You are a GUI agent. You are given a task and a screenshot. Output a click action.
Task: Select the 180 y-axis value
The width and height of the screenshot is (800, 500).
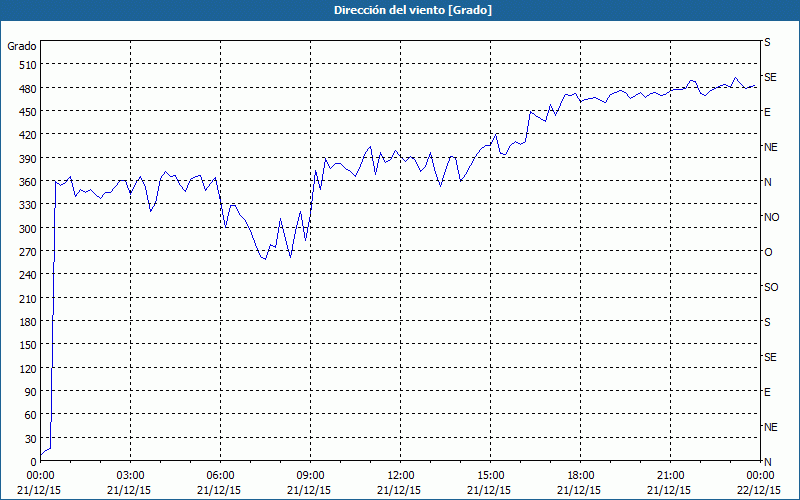pos(29,322)
